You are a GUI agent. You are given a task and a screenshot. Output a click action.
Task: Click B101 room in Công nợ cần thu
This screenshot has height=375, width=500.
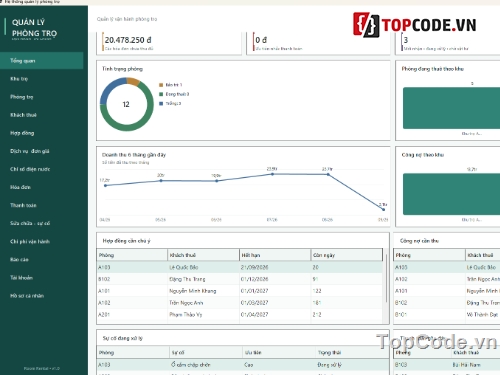pos(429,314)
